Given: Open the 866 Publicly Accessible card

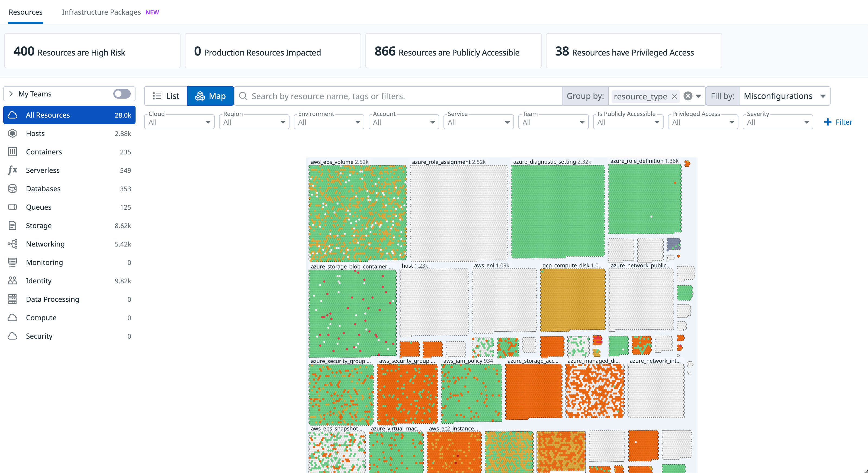Looking at the screenshot, I should pyautogui.click(x=453, y=50).
